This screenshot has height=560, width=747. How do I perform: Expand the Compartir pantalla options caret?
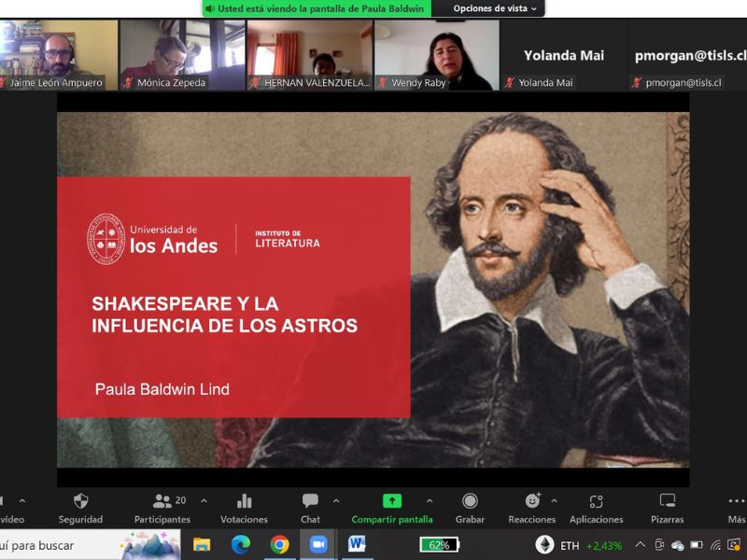(430, 501)
